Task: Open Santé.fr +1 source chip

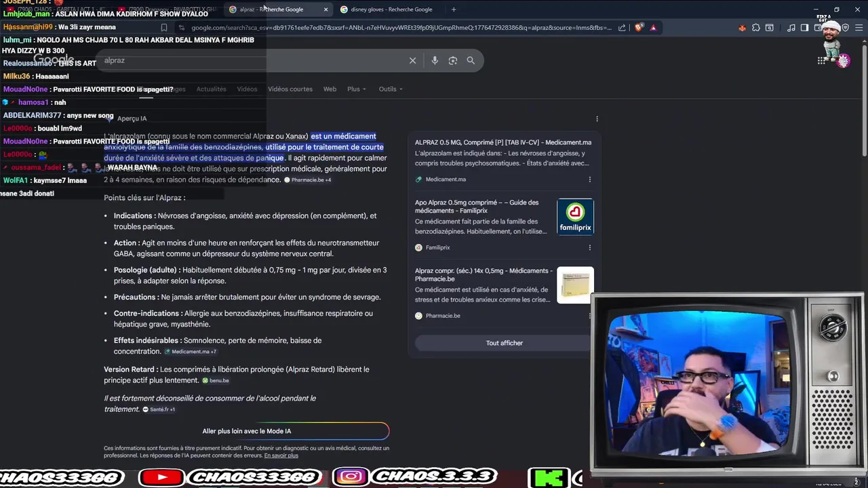Action: [x=159, y=409]
